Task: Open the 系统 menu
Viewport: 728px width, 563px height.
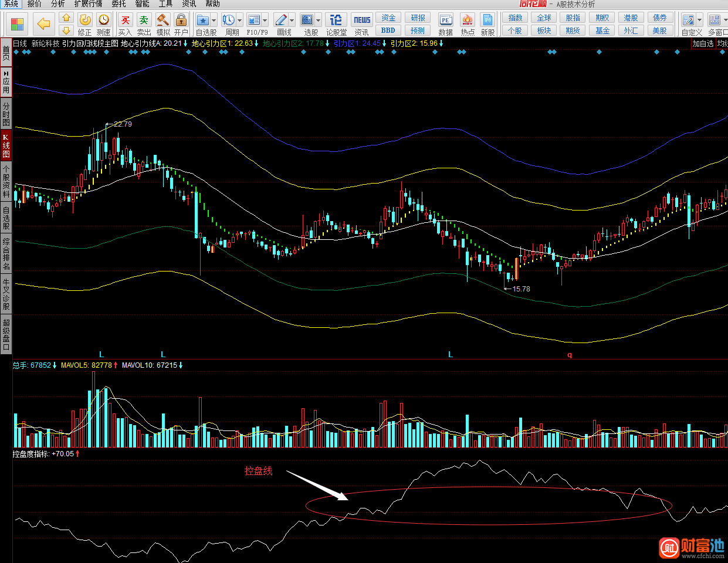Action: click(x=11, y=4)
